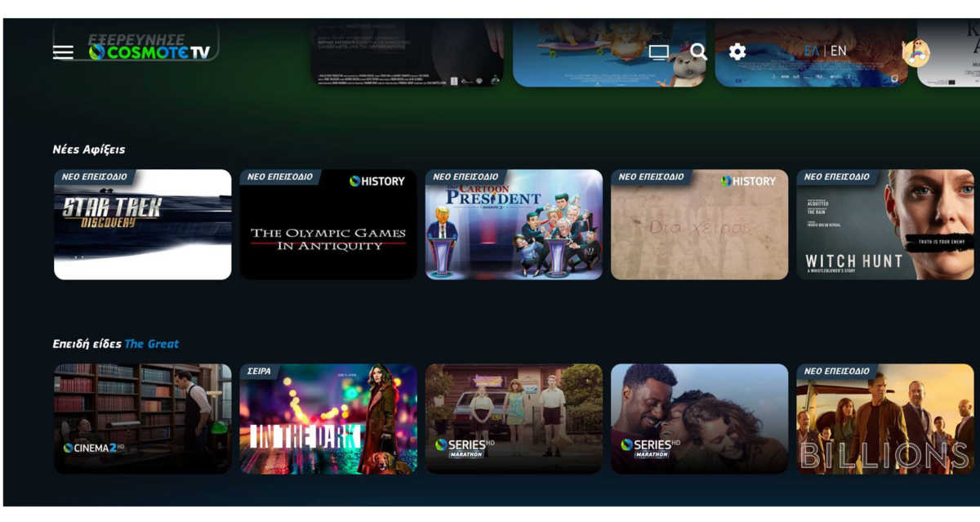The image size is (980, 522).
Task: Open the hamburger navigation menu
Action: click(63, 52)
